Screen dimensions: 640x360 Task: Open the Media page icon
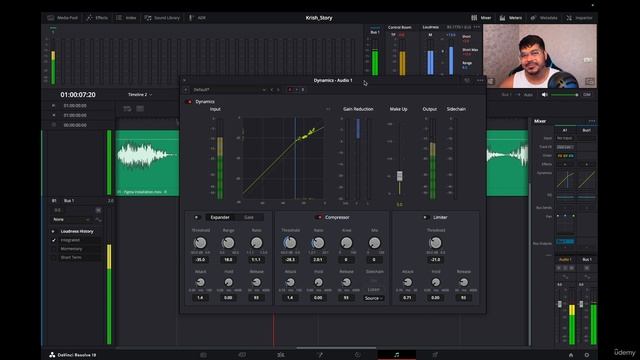[203, 355]
